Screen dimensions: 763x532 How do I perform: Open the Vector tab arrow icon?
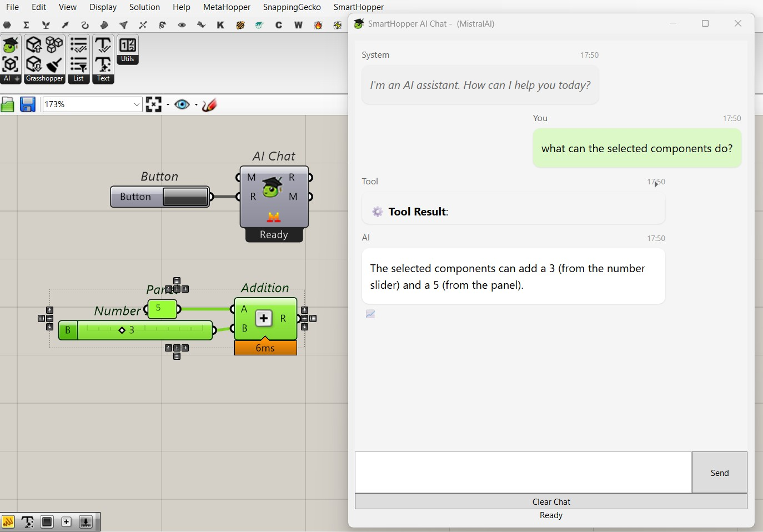click(x=65, y=25)
